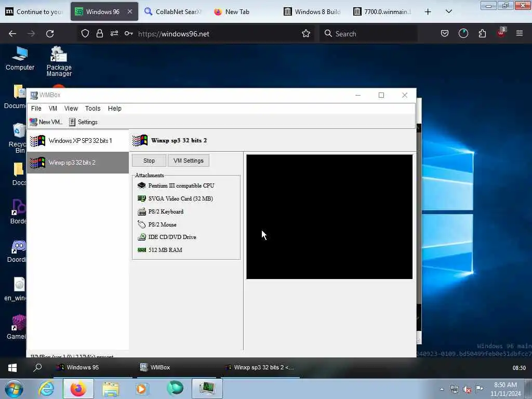Switch to the WMBox taskbar item
Image resolution: width=532 pixels, height=399 pixels.
click(176, 367)
